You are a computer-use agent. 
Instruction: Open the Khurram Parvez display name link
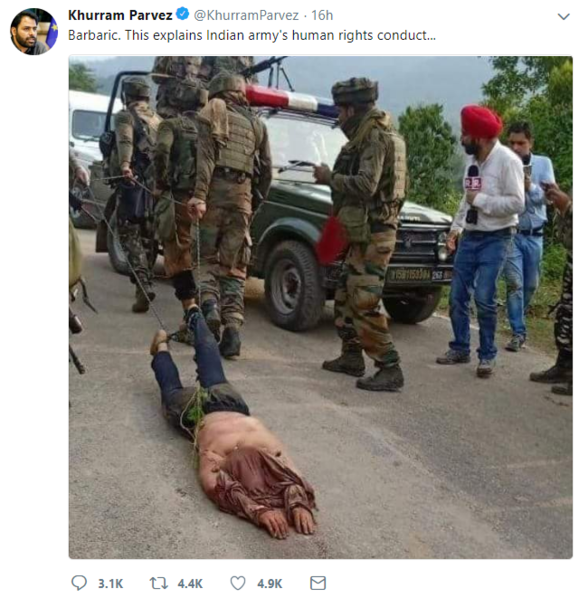click(x=120, y=15)
